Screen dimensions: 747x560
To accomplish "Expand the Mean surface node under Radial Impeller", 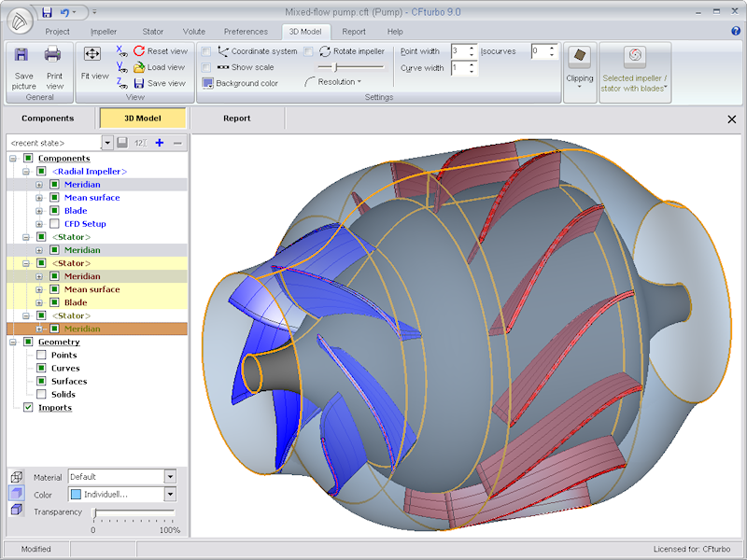I will pos(39,198).
